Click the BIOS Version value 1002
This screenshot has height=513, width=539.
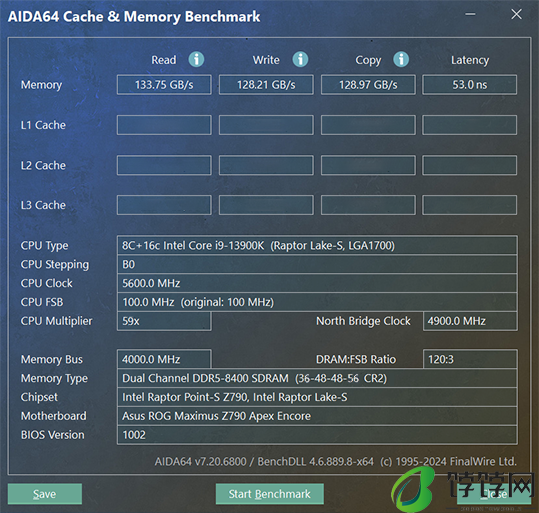(x=317, y=435)
